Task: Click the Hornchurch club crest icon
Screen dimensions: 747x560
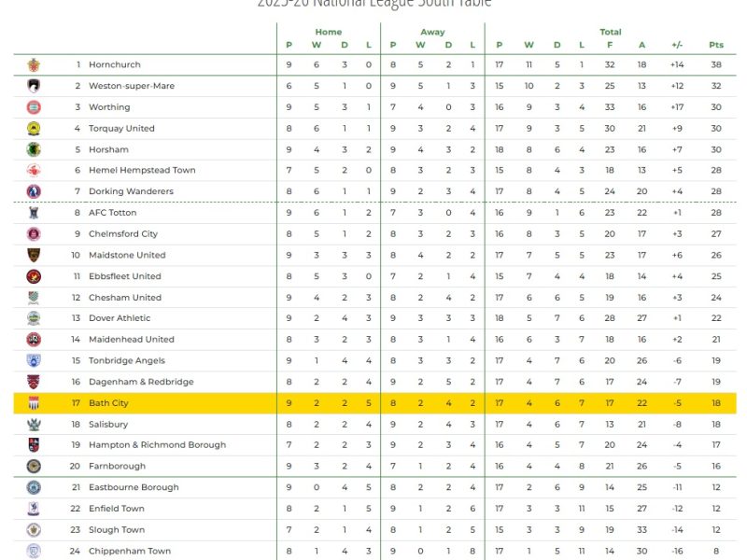Action: click(34, 65)
